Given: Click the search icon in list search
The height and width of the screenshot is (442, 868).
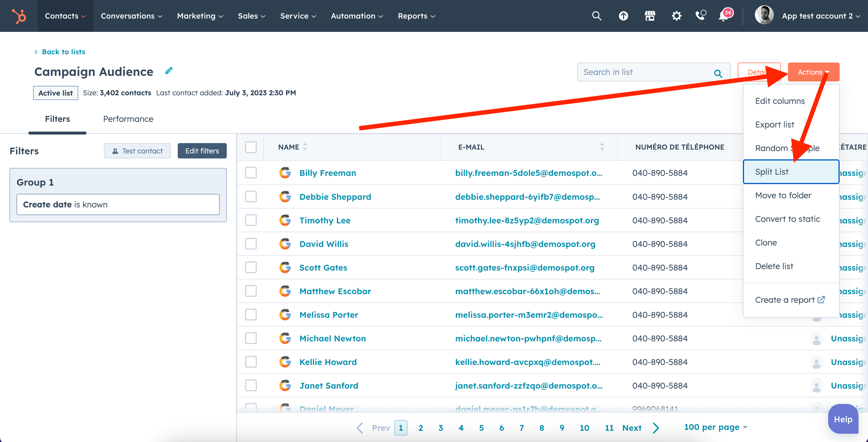Looking at the screenshot, I should click(718, 73).
